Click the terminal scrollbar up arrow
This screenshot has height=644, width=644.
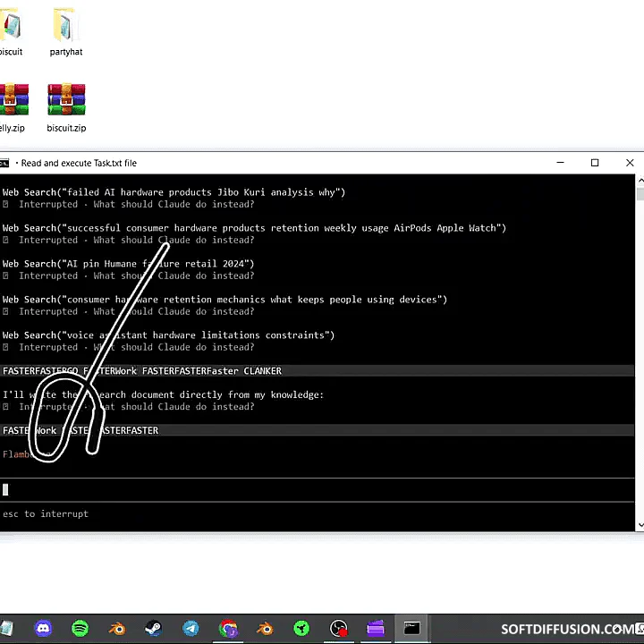(x=640, y=181)
